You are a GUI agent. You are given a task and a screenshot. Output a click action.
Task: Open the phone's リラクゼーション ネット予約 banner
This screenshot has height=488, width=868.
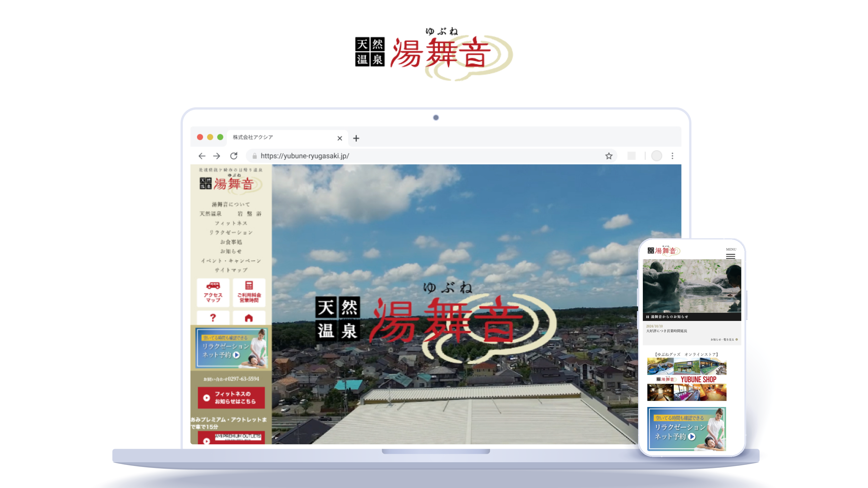click(x=687, y=429)
